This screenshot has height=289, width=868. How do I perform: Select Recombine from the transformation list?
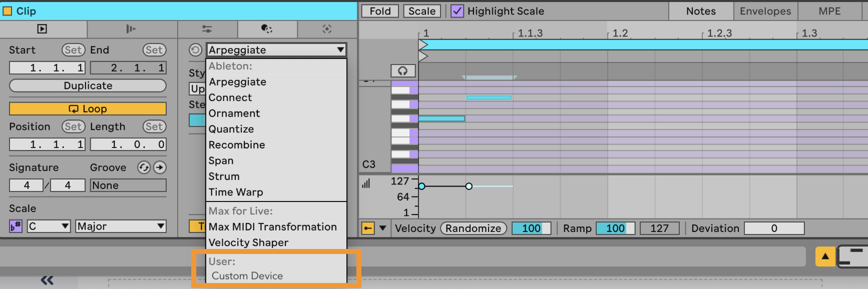(x=276, y=145)
